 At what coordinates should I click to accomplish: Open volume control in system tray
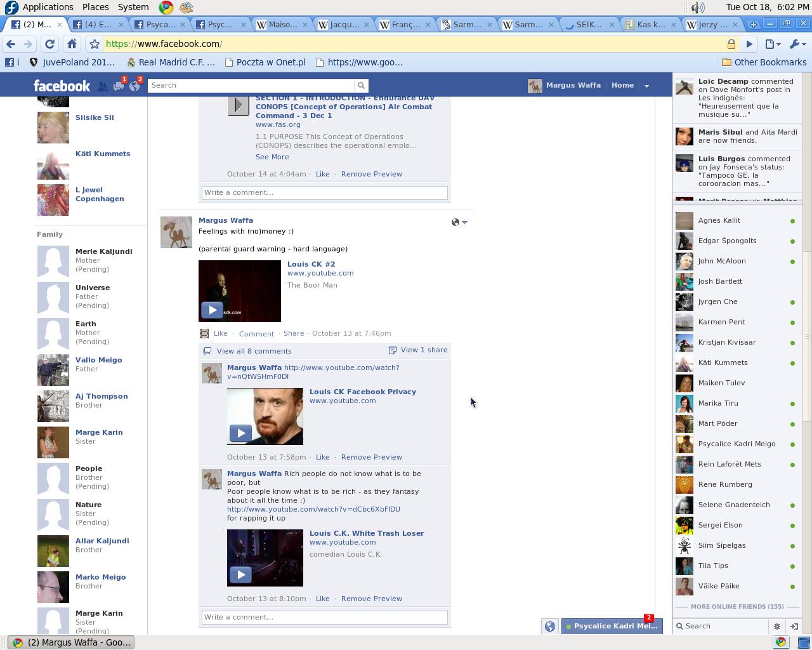698,7
